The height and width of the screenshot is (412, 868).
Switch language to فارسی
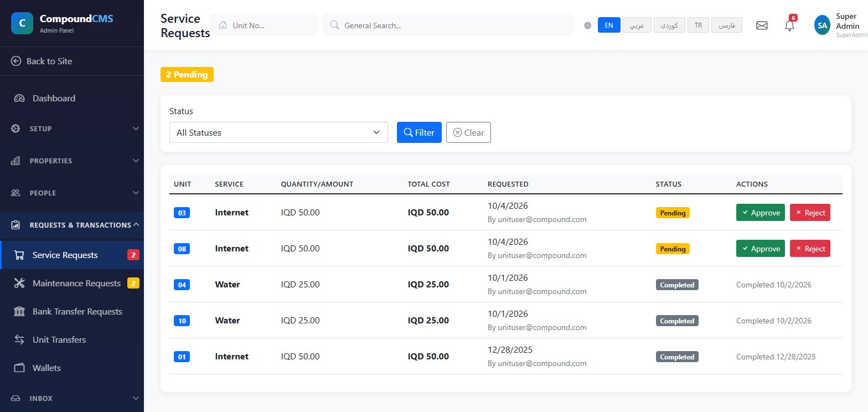pos(727,25)
